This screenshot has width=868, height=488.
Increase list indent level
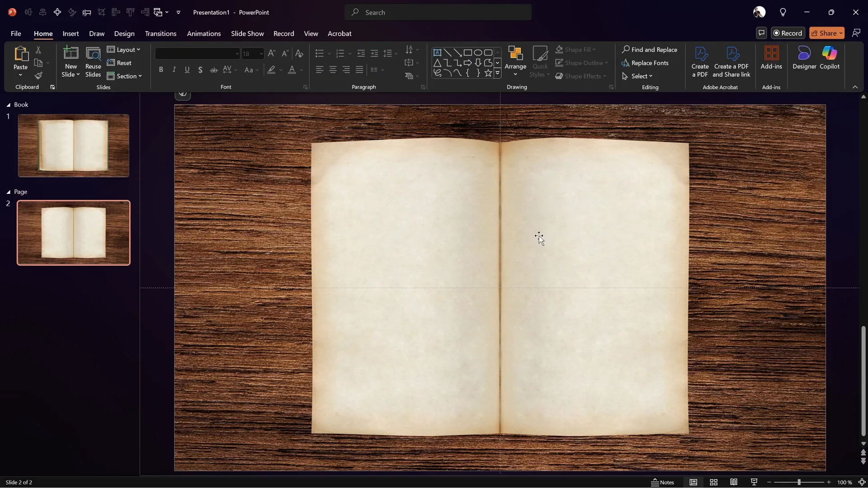374,53
